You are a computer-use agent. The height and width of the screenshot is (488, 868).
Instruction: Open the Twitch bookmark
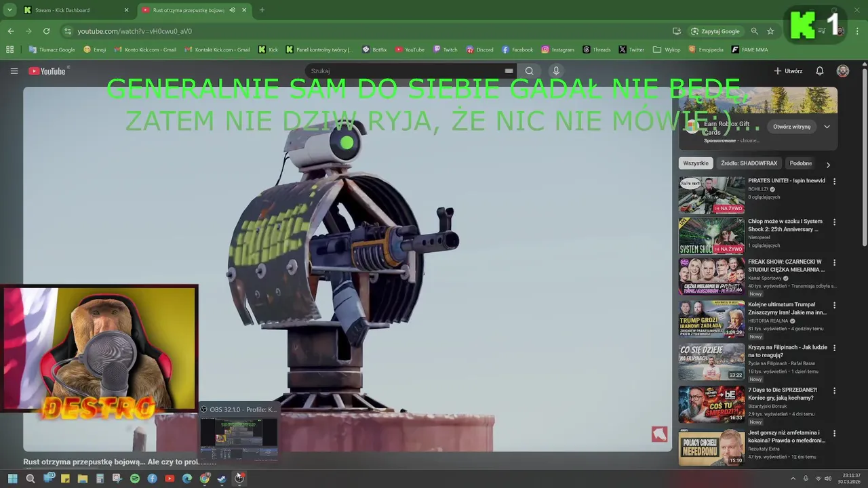pos(446,49)
